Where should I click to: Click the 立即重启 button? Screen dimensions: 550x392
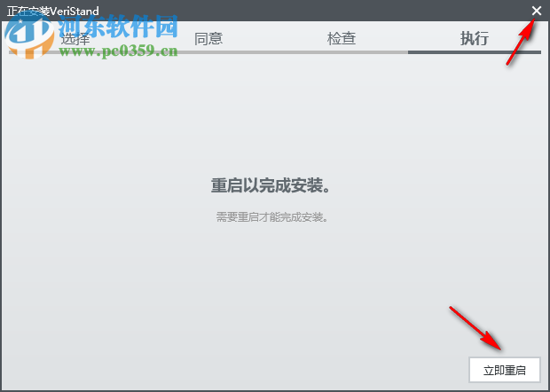click(x=505, y=370)
